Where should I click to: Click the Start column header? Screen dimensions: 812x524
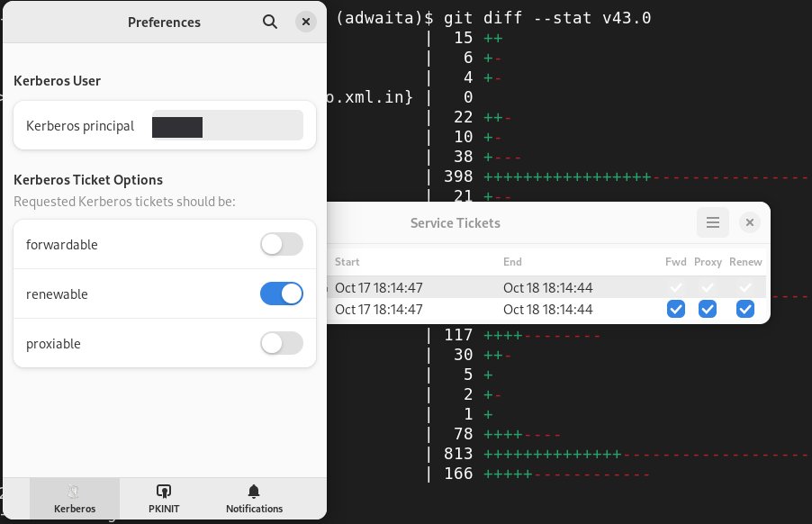[348, 262]
